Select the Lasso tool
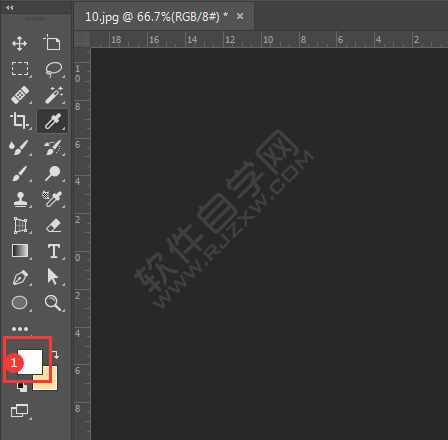Viewport: 448px width, 440px height. (53, 69)
